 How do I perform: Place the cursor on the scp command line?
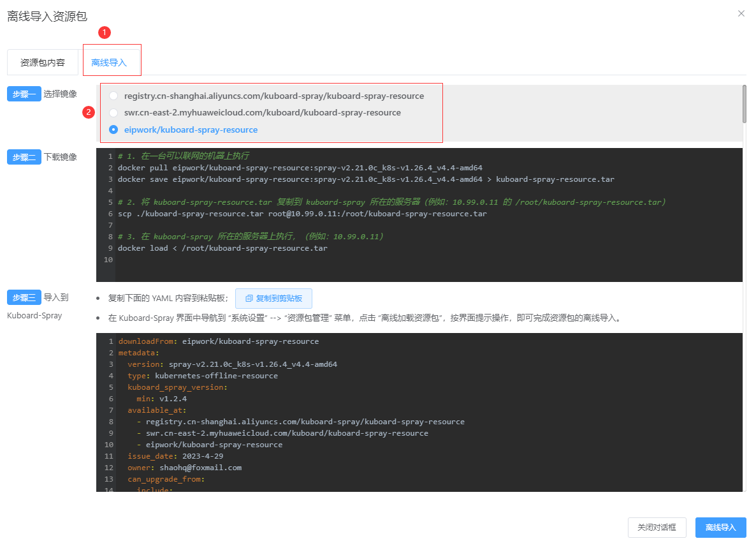302,214
